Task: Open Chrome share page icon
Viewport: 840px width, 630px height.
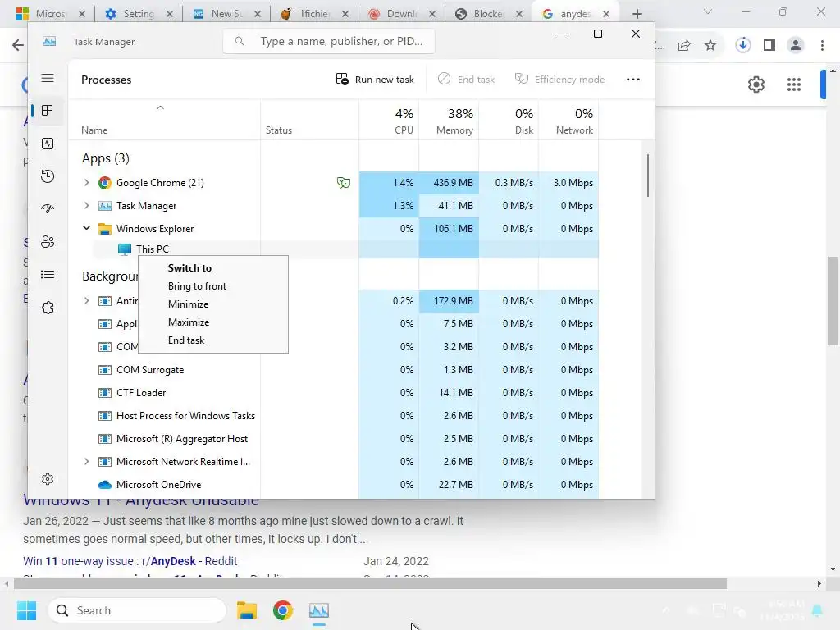Action: click(x=684, y=46)
